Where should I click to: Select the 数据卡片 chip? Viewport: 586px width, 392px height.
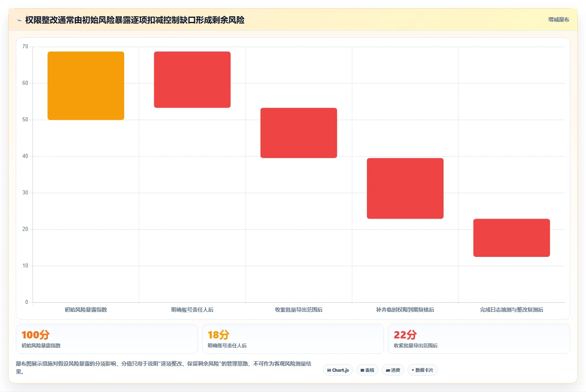point(422,370)
